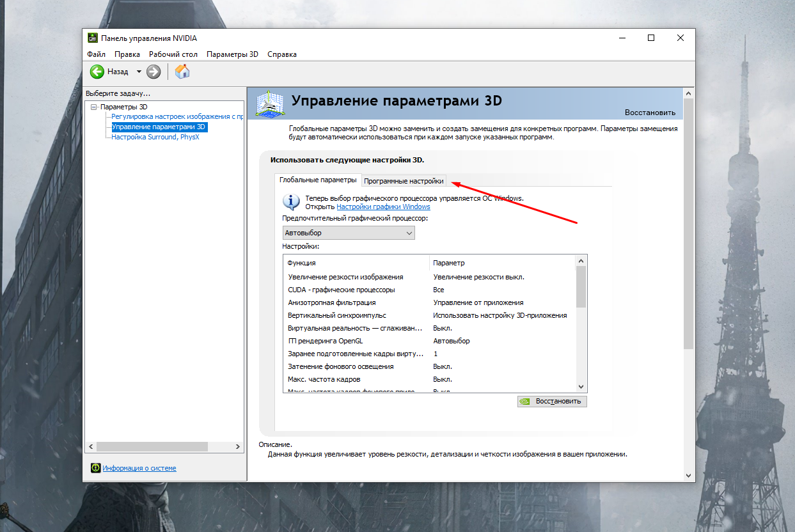
Task: Select the Затенение фонового освещения row
Action: [x=430, y=366]
